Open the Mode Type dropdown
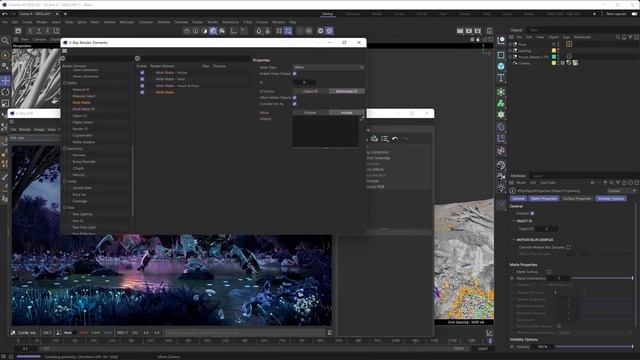This screenshot has width=640, height=360. [328, 67]
